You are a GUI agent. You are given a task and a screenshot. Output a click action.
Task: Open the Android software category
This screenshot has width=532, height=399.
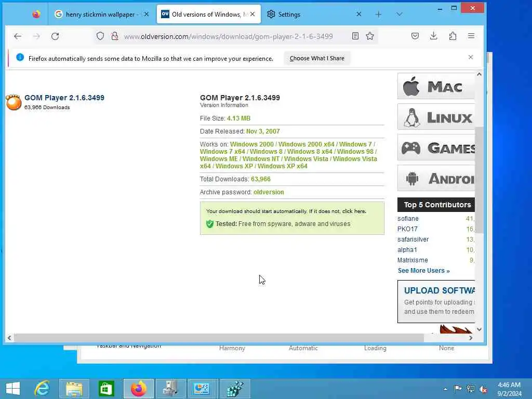coord(436,178)
